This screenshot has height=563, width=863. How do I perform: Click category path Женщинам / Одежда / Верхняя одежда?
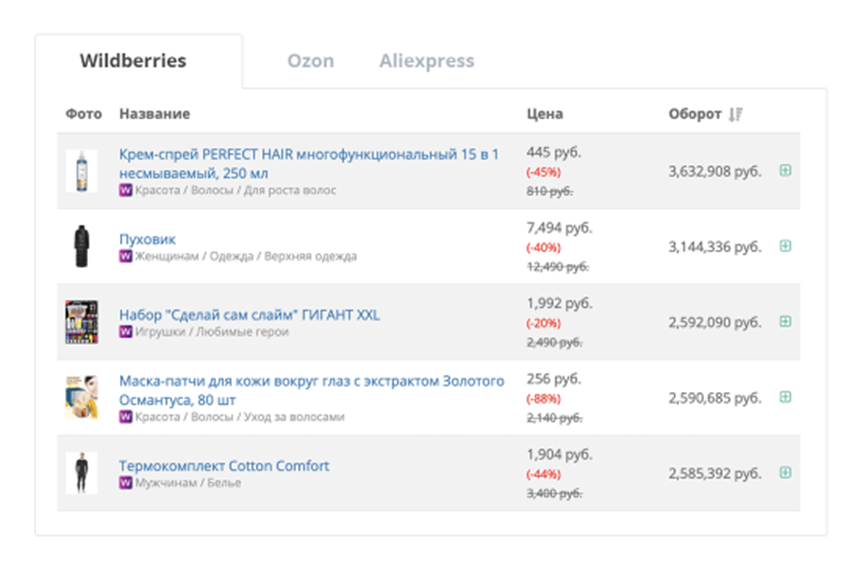click(246, 256)
